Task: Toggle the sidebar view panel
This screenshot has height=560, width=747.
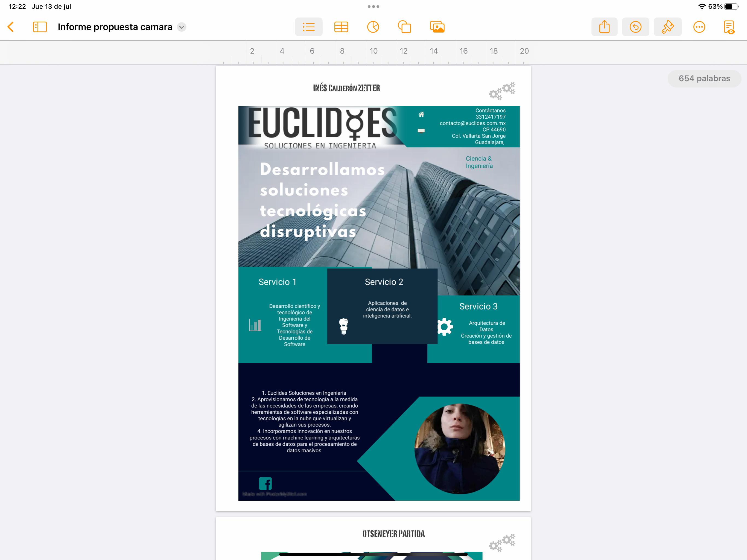Action: pyautogui.click(x=40, y=27)
